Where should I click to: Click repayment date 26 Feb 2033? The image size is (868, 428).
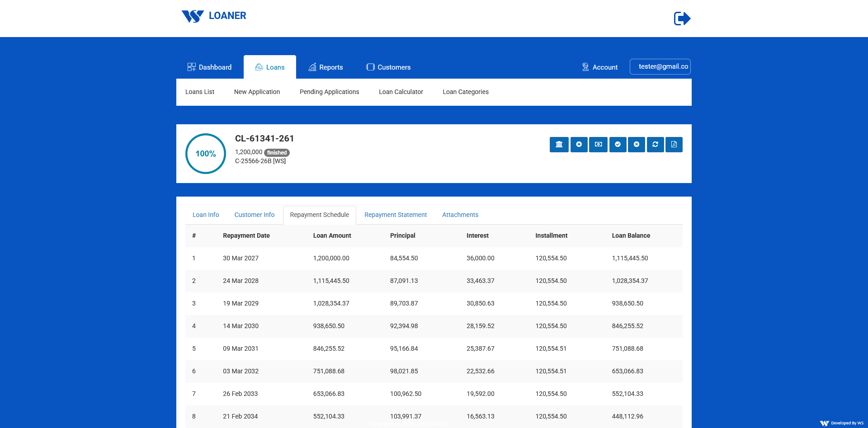tap(241, 394)
